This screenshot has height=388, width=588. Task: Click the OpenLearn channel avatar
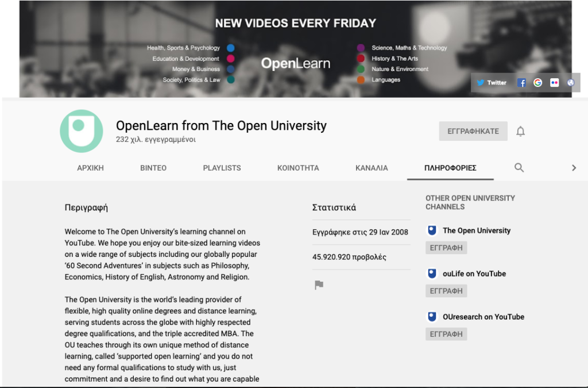[x=82, y=131]
